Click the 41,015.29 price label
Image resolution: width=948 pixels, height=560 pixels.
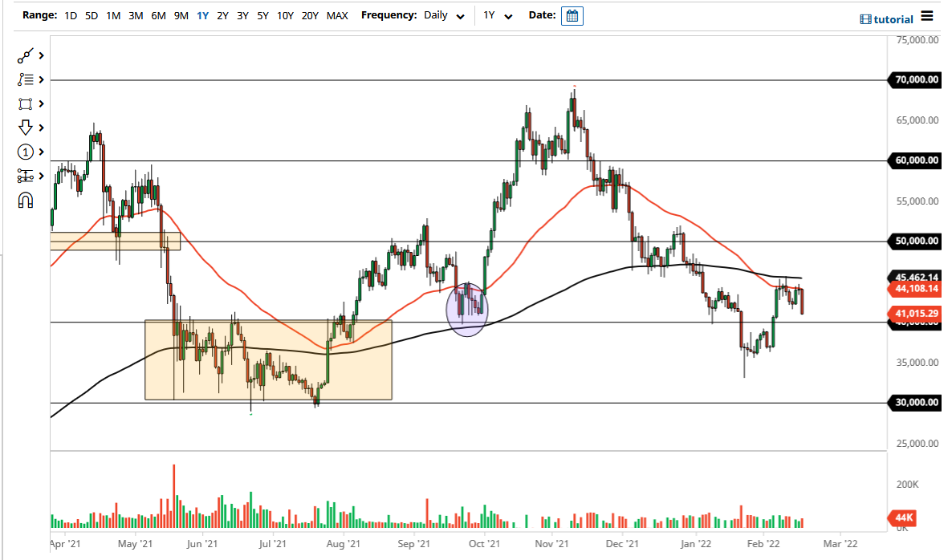click(x=916, y=312)
